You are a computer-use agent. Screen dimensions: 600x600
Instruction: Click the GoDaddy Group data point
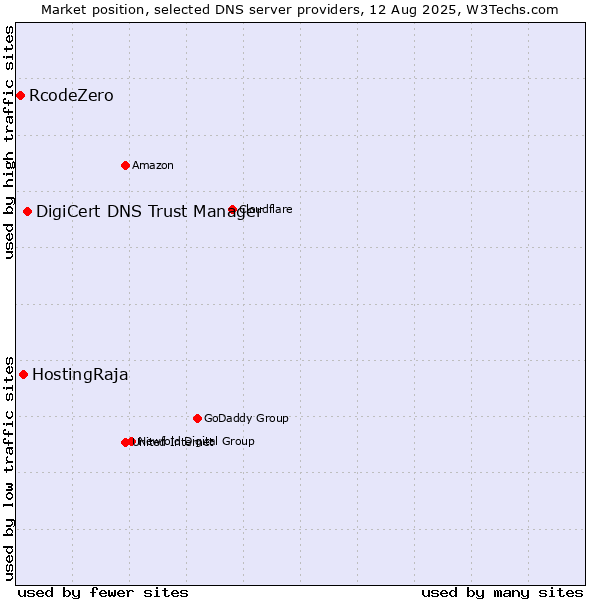point(197,419)
